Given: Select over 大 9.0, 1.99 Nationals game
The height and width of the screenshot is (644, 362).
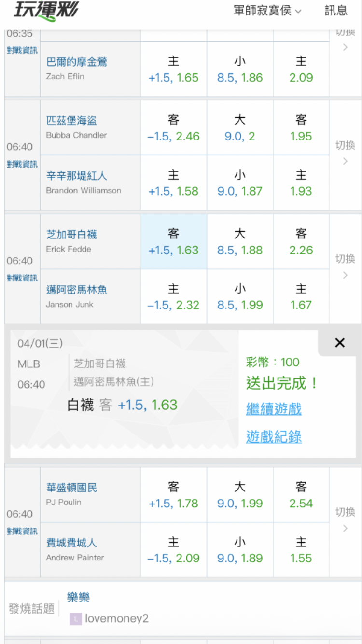Looking at the screenshot, I should pyautogui.click(x=240, y=495).
